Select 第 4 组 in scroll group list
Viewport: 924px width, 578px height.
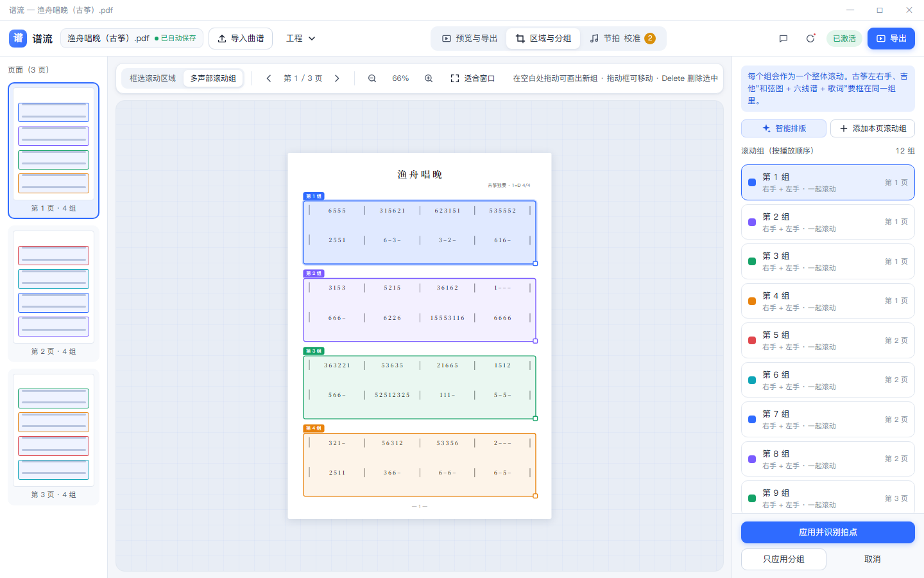(x=828, y=301)
